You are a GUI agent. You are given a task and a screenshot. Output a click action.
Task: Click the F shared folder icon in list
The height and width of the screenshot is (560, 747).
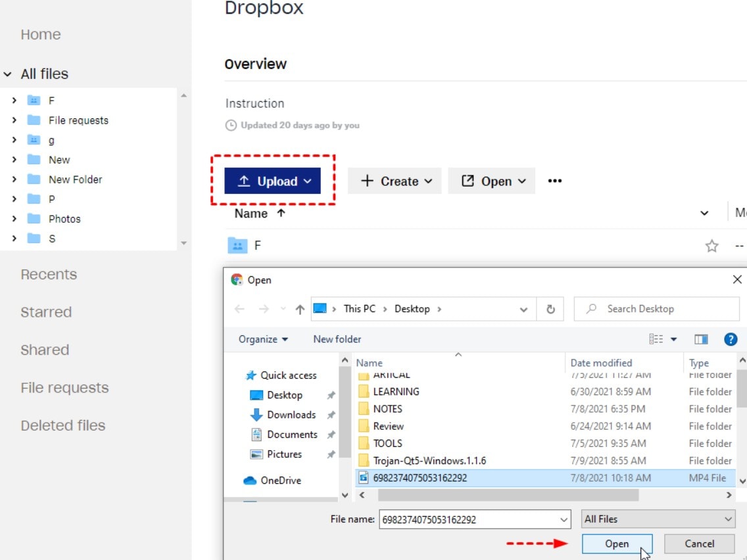237,246
